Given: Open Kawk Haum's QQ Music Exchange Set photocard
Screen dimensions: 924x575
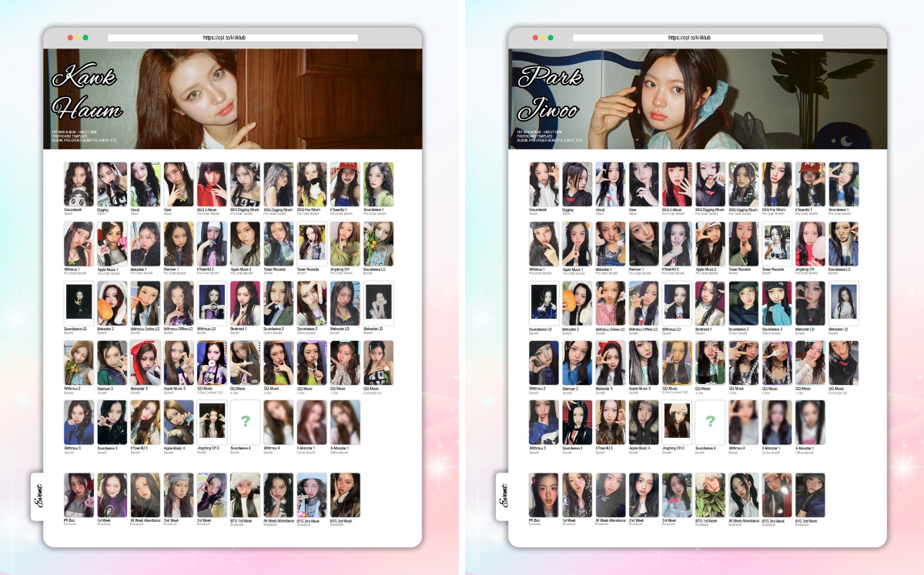Looking at the screenshot, I should [x=378, y=363].
